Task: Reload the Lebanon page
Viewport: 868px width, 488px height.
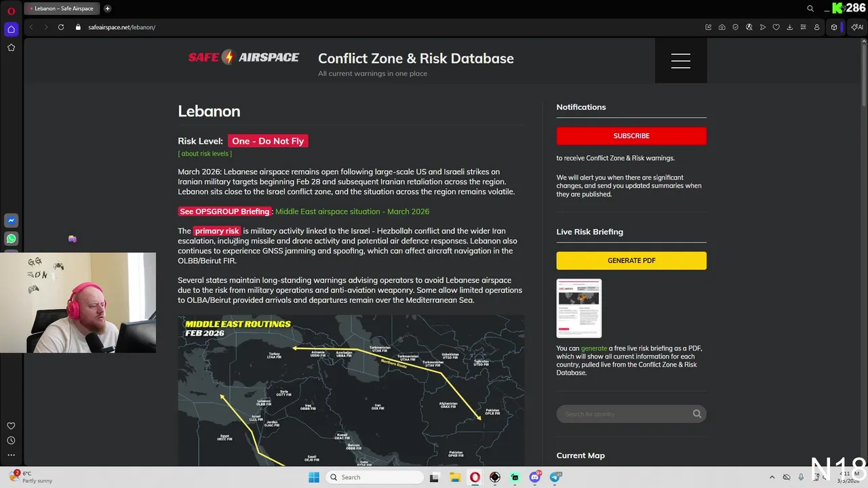Action: coord(61,27)
